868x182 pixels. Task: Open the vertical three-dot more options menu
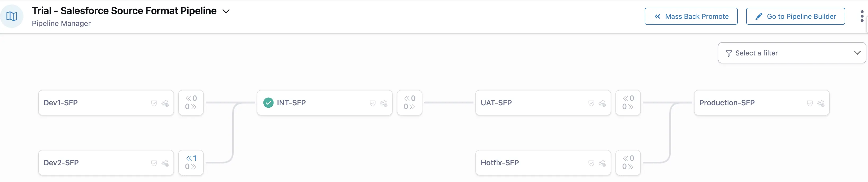(862, 16)
